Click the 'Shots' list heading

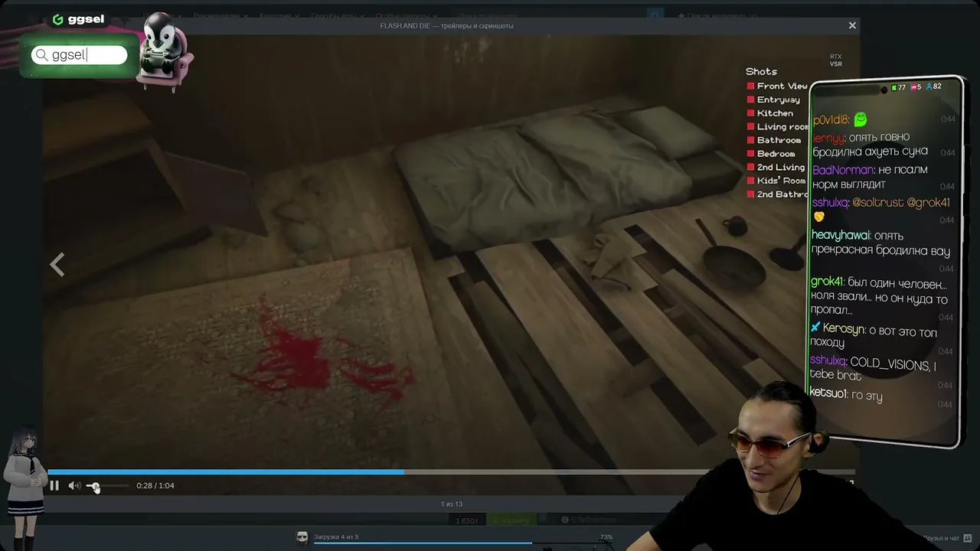[761, 71]
